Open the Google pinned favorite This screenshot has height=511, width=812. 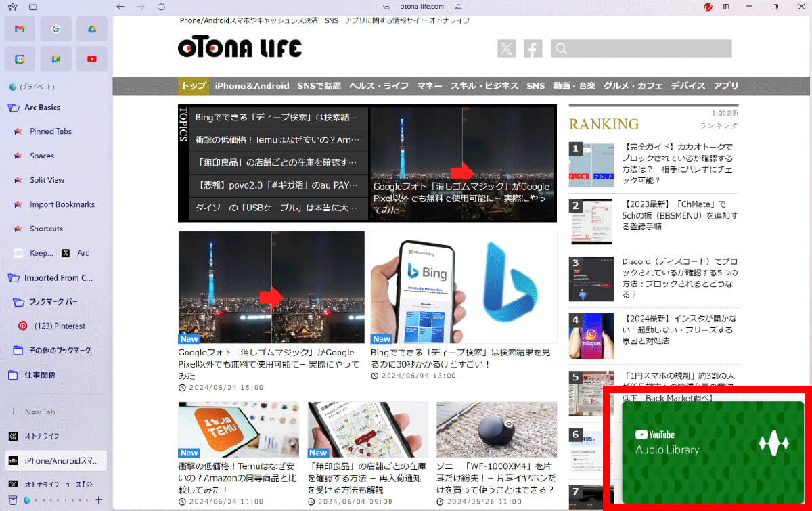(x=55, y=29)
